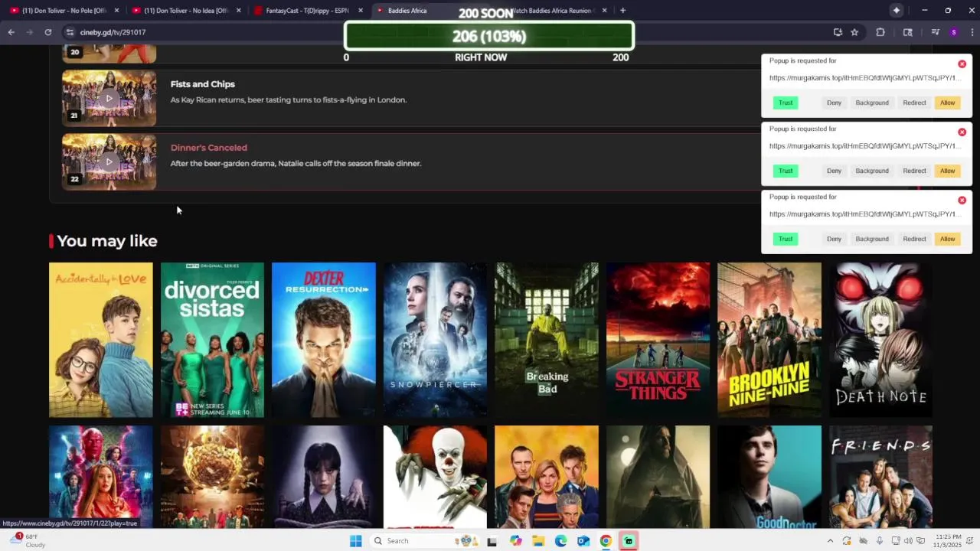The height and width of the screenshot is (551, 980).
Task: Open the browser extensions puzzle icon
Action: (880, 32)
